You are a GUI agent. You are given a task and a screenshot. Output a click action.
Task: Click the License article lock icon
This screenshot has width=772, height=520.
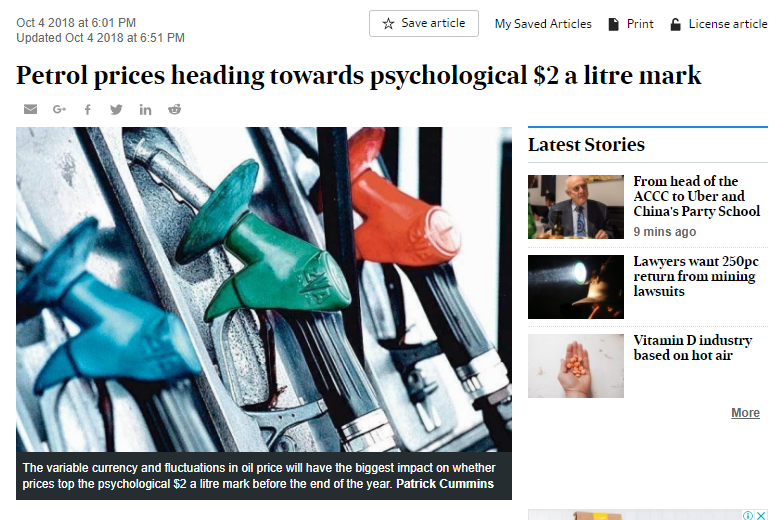(x=675, y=24)
